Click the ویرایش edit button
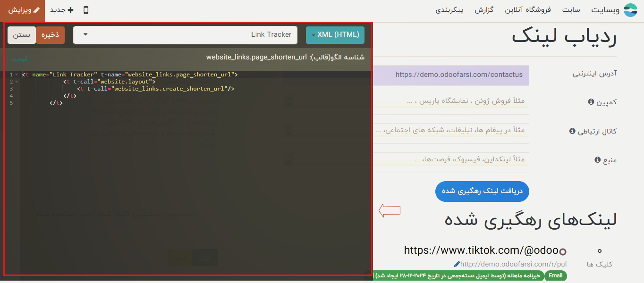Image resolution: width=644 pixels, height=283 pixels. click(x=23, y=10)
